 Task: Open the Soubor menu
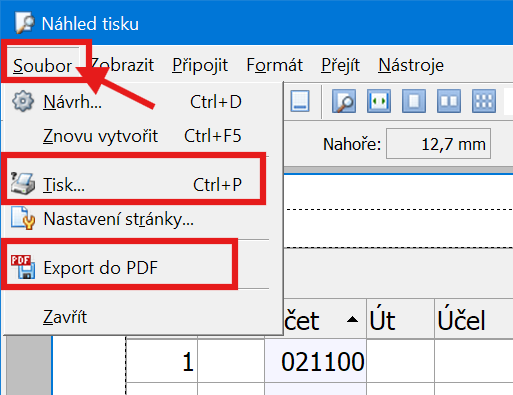coord(42,65)
